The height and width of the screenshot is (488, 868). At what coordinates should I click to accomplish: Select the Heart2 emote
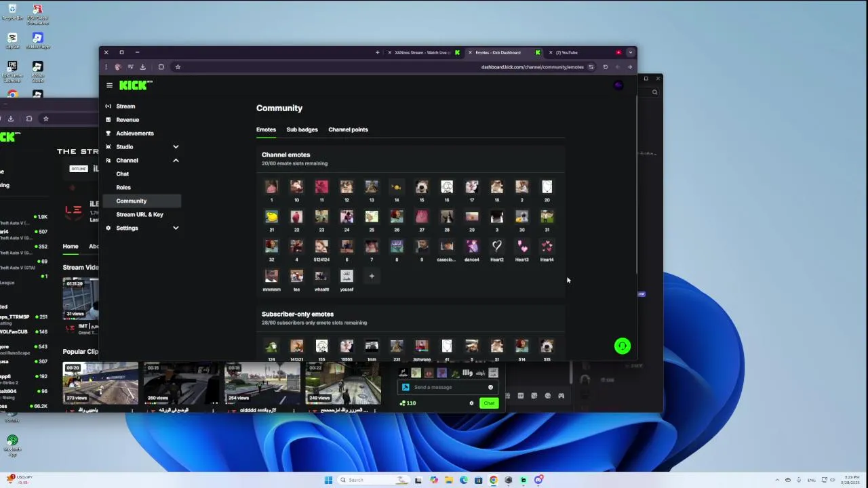[497, 247]
